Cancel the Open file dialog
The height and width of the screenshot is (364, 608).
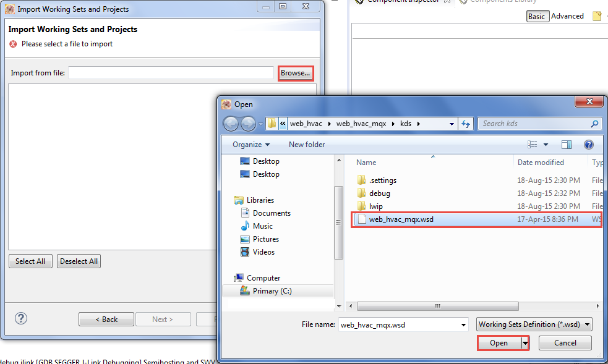click(565, 343)
